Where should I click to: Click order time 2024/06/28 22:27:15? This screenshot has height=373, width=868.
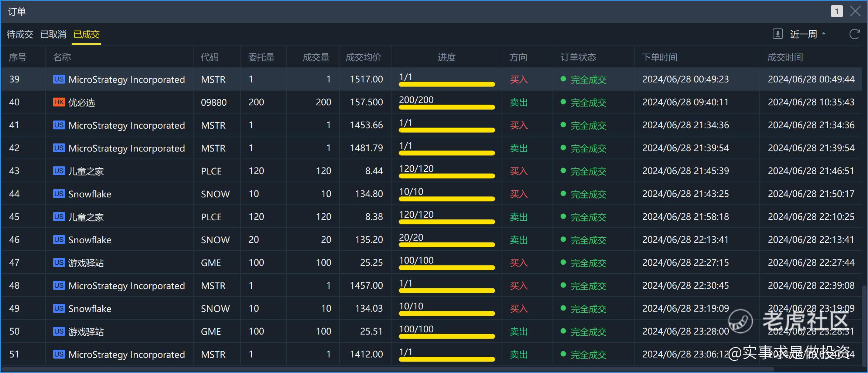[x=686, y=262]
